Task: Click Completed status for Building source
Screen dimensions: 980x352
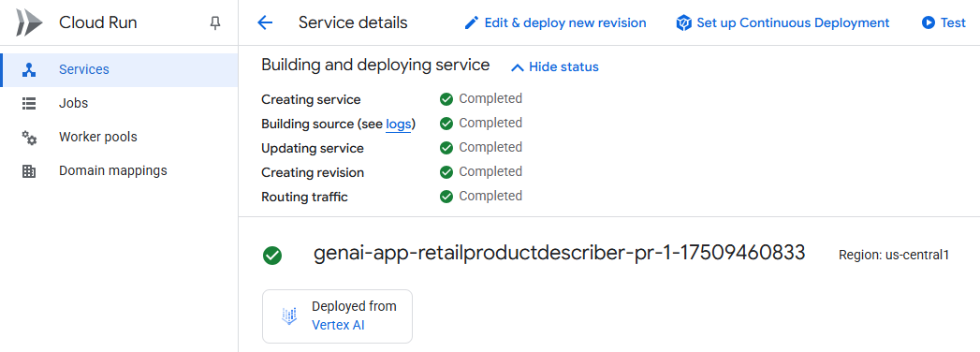Action: [x=490, y=123]
